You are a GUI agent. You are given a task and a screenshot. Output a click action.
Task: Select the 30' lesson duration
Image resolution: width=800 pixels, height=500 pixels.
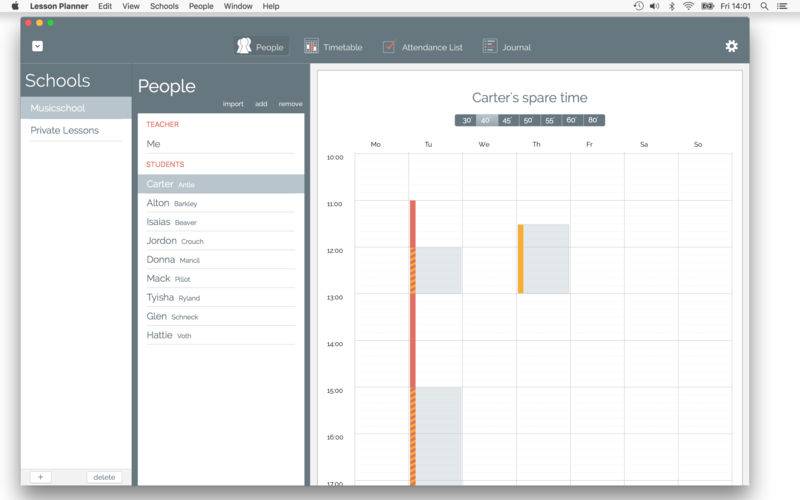[465, 120]
